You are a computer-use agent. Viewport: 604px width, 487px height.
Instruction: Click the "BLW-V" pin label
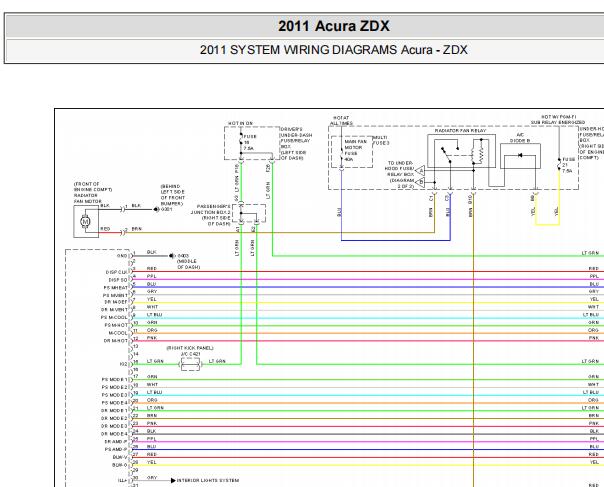[120, 457]
